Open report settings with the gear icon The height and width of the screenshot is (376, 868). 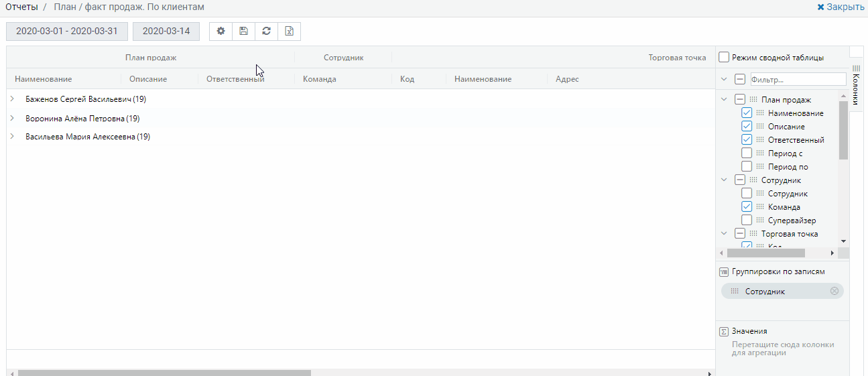221,32
